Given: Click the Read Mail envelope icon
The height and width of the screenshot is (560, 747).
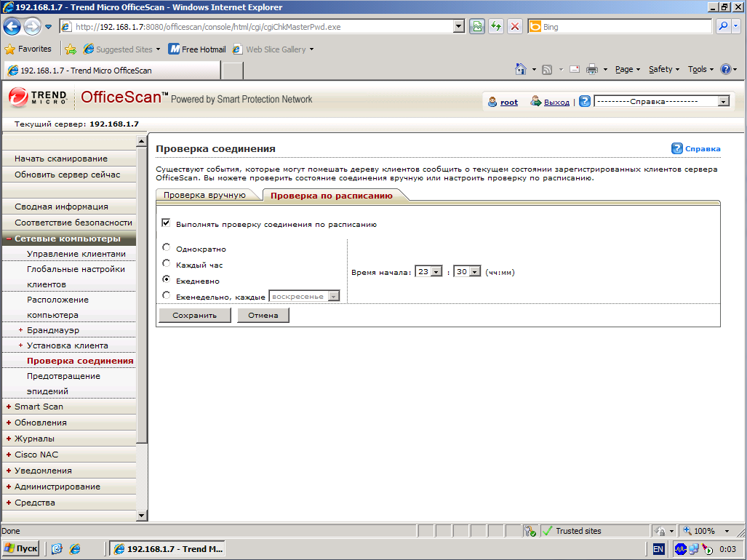Looking at the screenshot, I should (575, 70).
